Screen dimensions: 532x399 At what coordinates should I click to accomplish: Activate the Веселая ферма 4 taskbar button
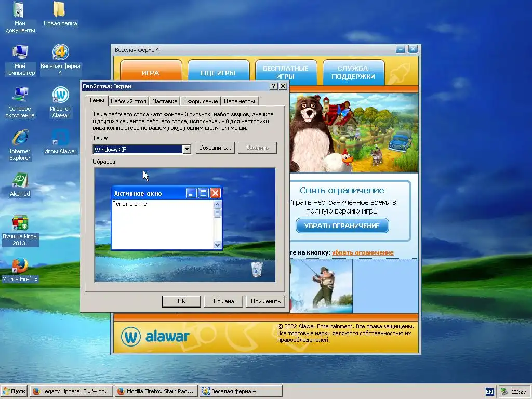241,391
